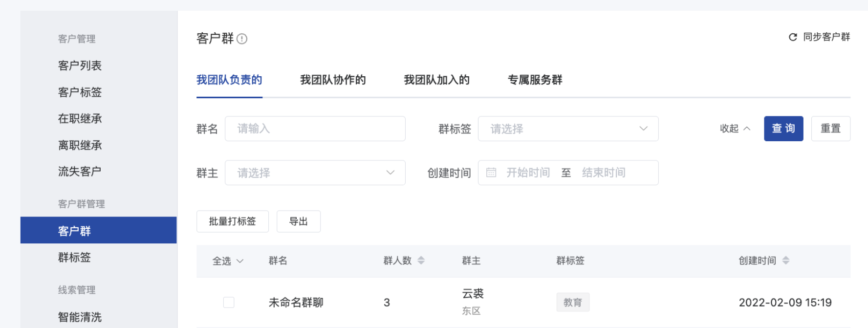Image resolution: width=868 pixels, height=328 pixels.
Task: Click the calendar icon in 创建时间 field
Action: pos(491,173)
